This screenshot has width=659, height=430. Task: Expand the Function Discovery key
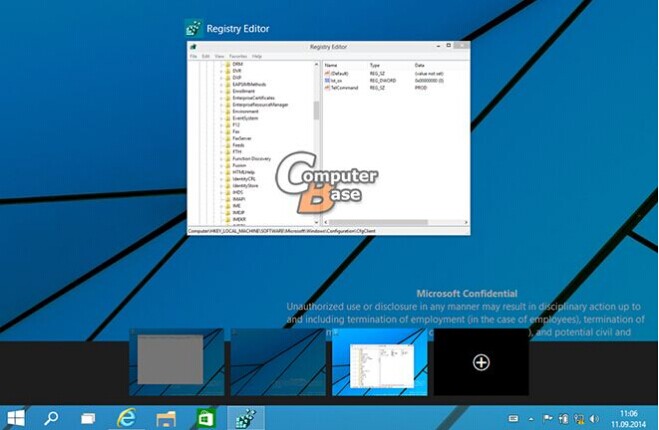(x=221, y=158)
